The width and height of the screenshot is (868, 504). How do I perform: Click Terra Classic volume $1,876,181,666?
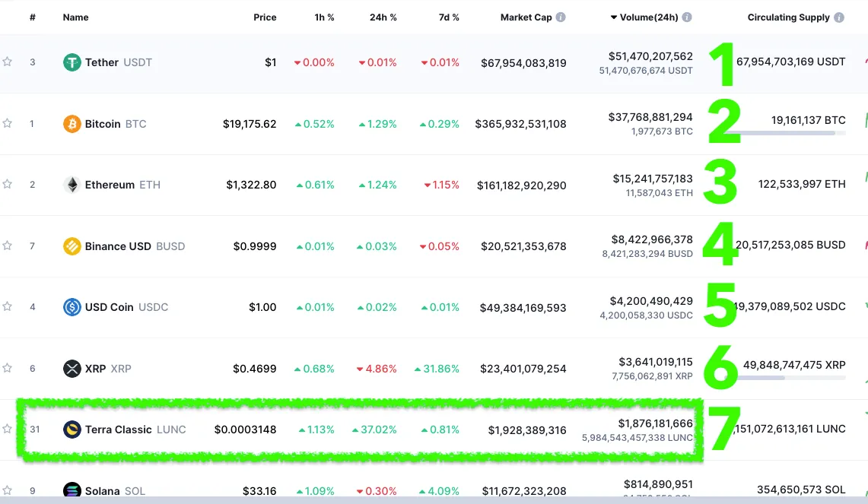click(656, 423)
